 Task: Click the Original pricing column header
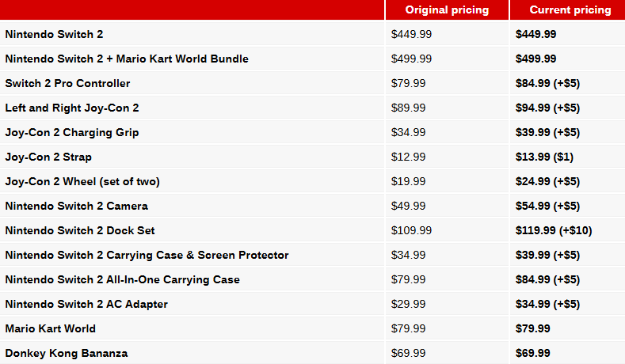pos(447,10)
